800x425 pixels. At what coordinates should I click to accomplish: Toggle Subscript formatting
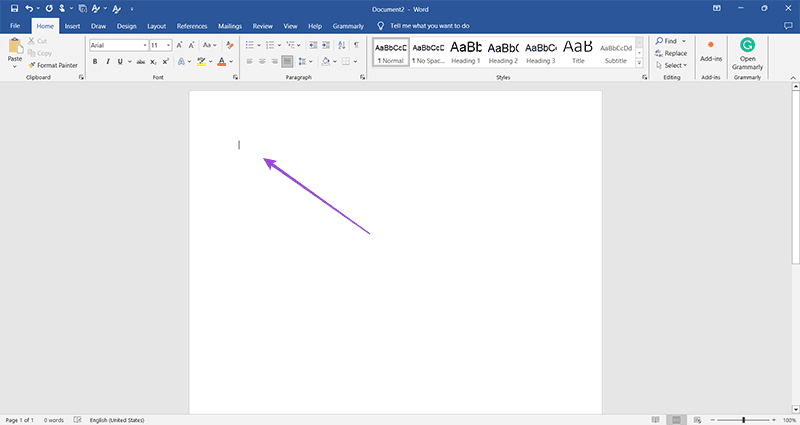(154, 62)
